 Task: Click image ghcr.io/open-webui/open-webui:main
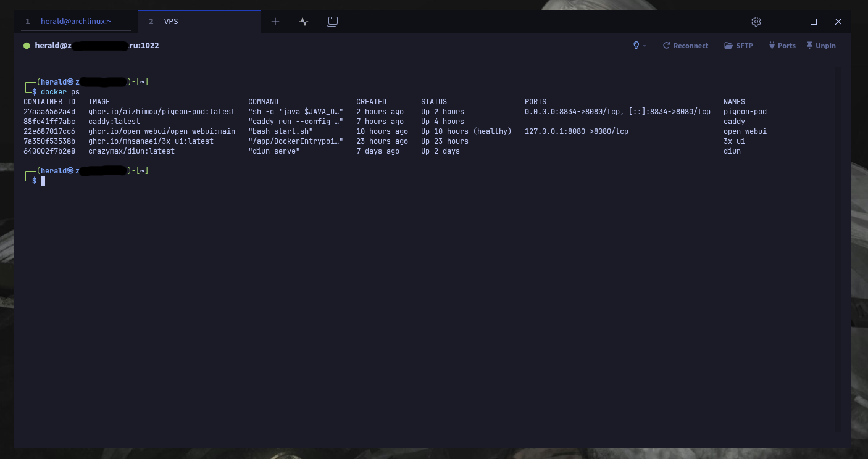point(162,131)
